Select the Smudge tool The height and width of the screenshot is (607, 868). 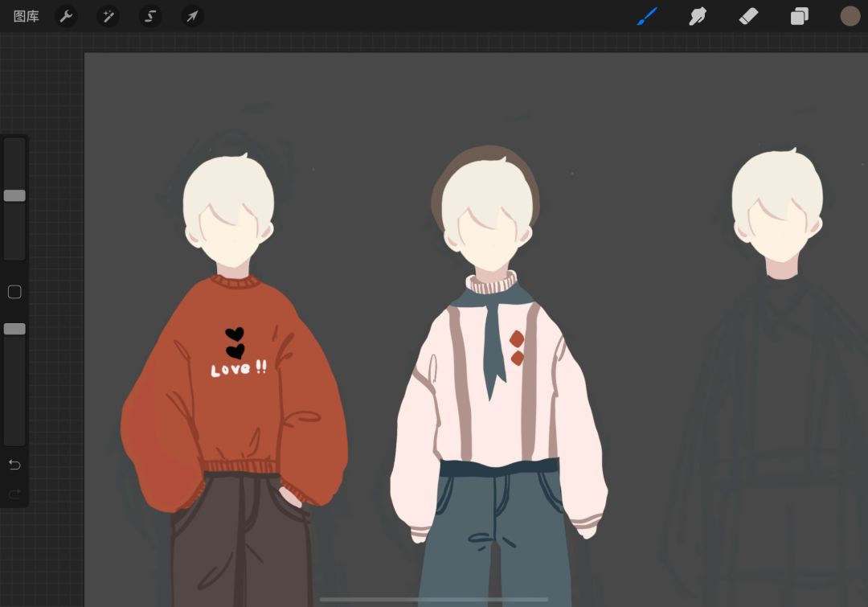[698, 16]
